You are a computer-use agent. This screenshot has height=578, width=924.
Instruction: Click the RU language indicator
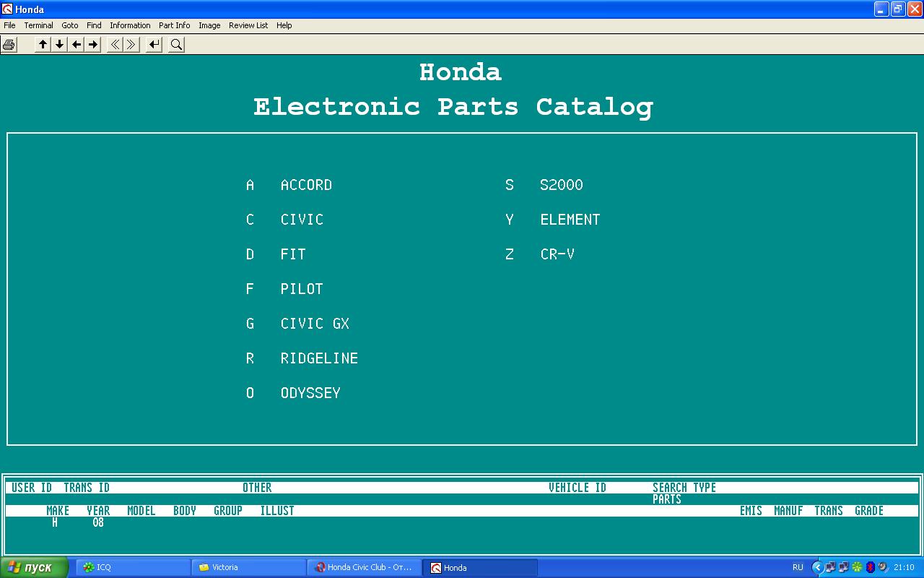coord(798,567)
